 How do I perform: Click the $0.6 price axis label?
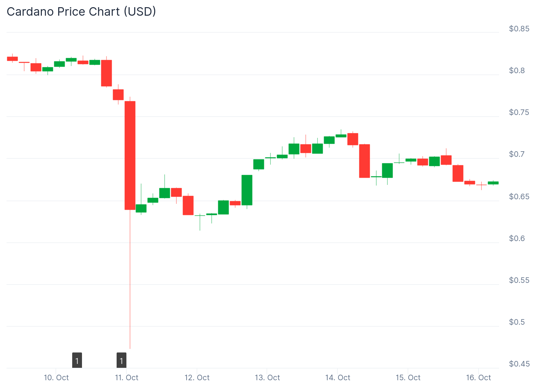pyautogui.click(x=517, y=238)
